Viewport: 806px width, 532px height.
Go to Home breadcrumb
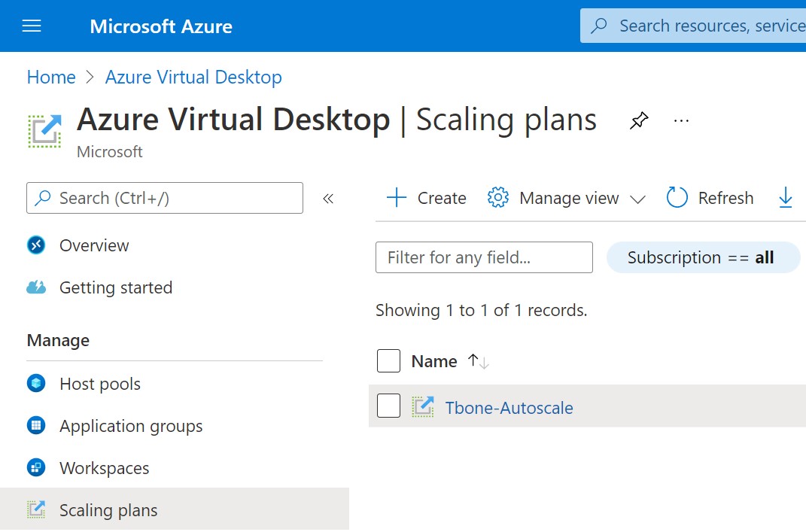[51, 77]
